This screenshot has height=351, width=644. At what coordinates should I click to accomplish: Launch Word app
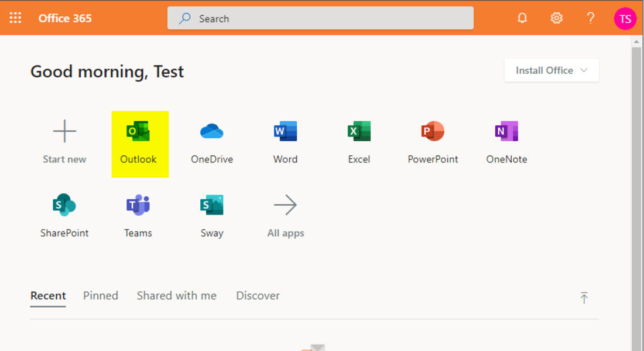click(286, 143)
